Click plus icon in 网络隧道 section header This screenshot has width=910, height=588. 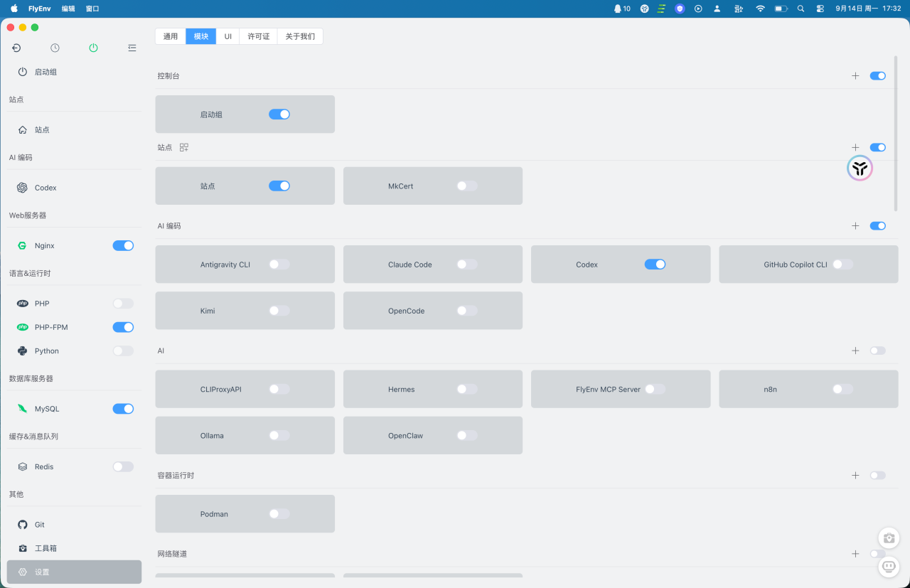[x=855, y=553]
